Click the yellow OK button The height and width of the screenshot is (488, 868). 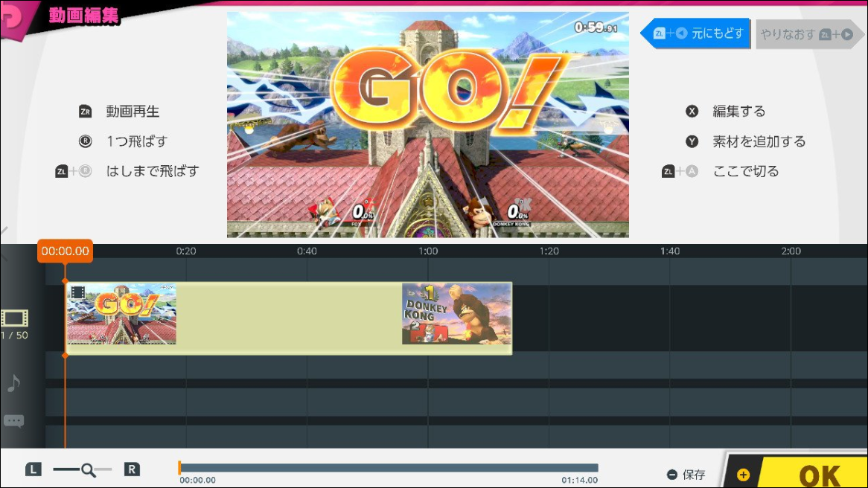pyautogui.click(x=814, y=474)
